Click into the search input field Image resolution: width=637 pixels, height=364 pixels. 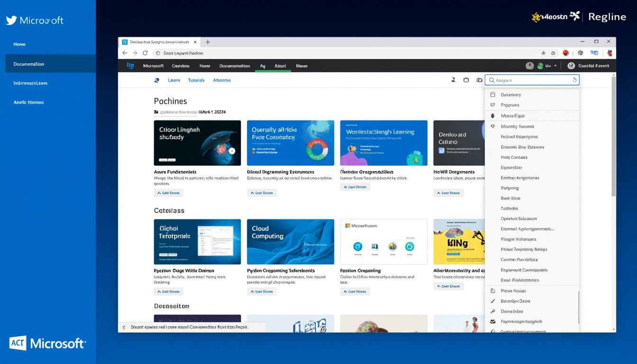tap(533, 80)
